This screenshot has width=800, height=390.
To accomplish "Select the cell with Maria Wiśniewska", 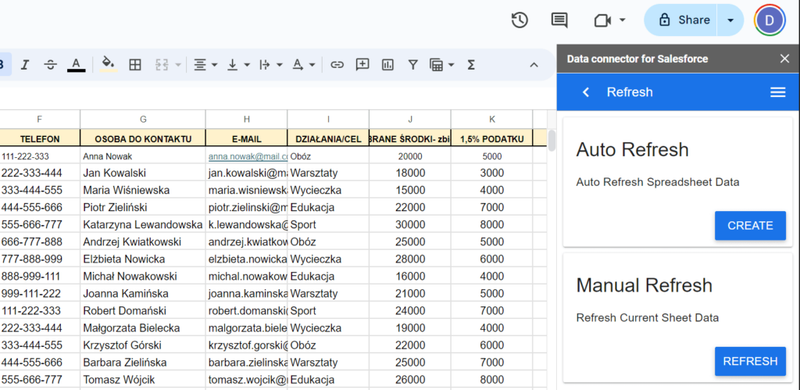I will pos(143,190).
